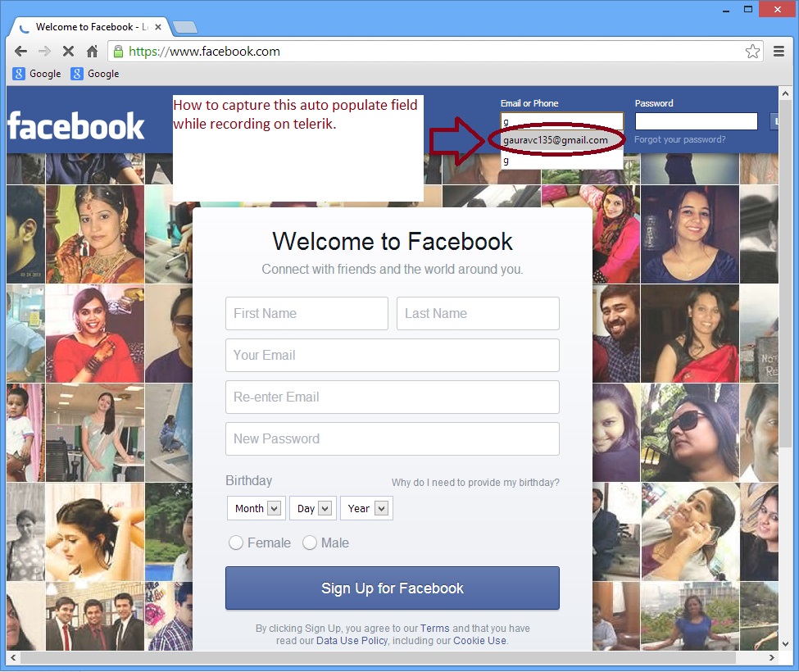Click the address bar URL
799x672 pixels.
[x=204, y=51]
